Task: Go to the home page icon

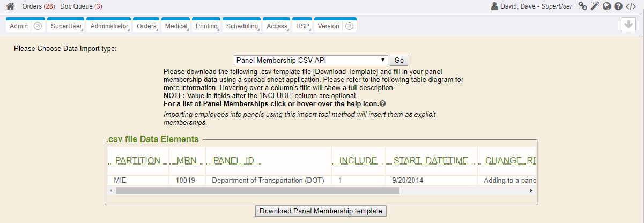Action: (x=10, y=6)
